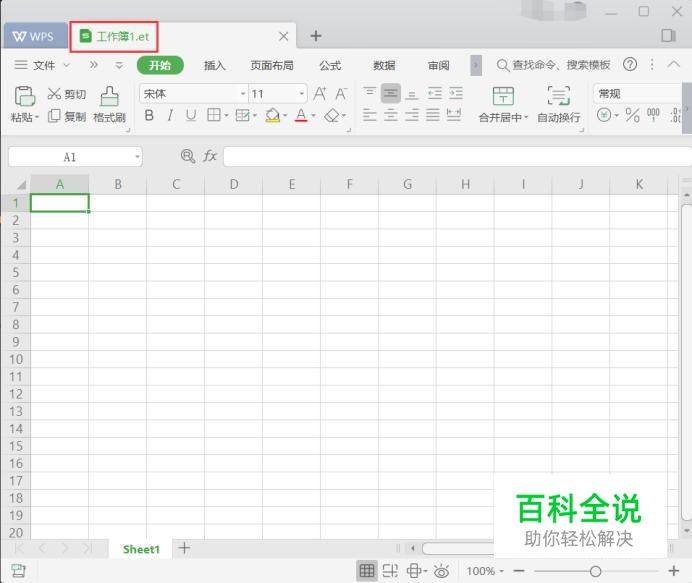
Task: Open the help question mark
Action: [630, 65]
